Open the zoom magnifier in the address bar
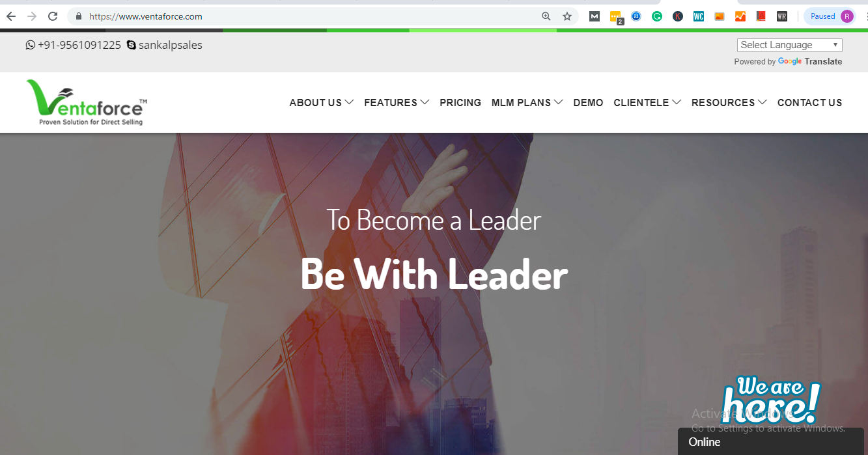This screenshot has width=868, height=455. pyautogui.click(x=546, y=16)
